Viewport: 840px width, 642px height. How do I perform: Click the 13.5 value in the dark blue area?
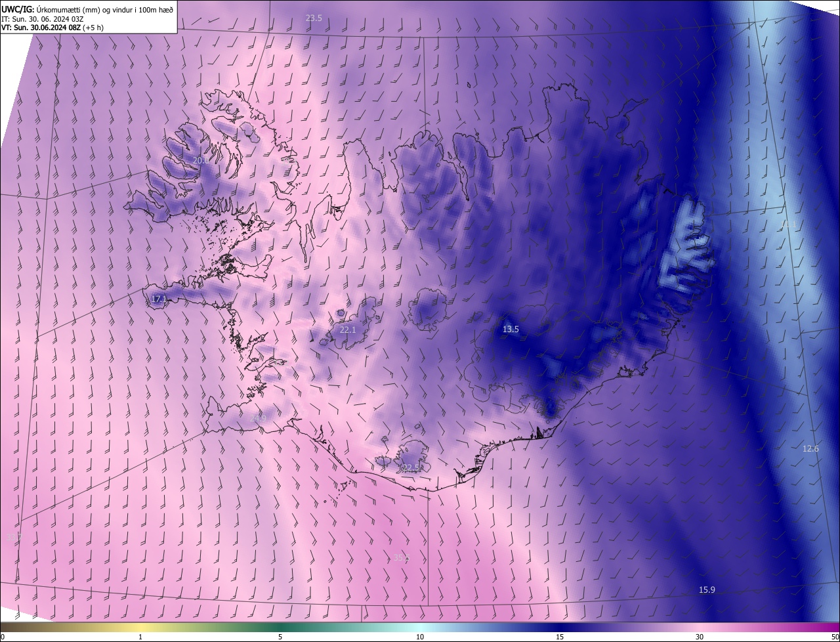pos(511,330)
